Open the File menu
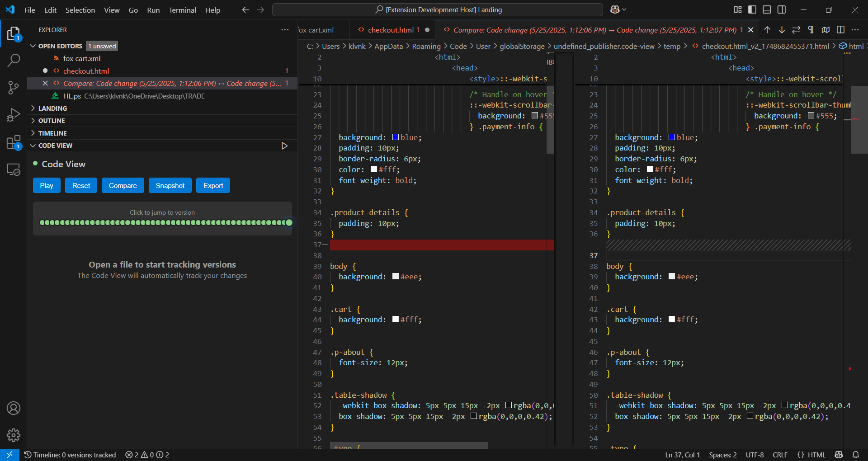Viewport: 868px width, 461px height. [30, 10]
